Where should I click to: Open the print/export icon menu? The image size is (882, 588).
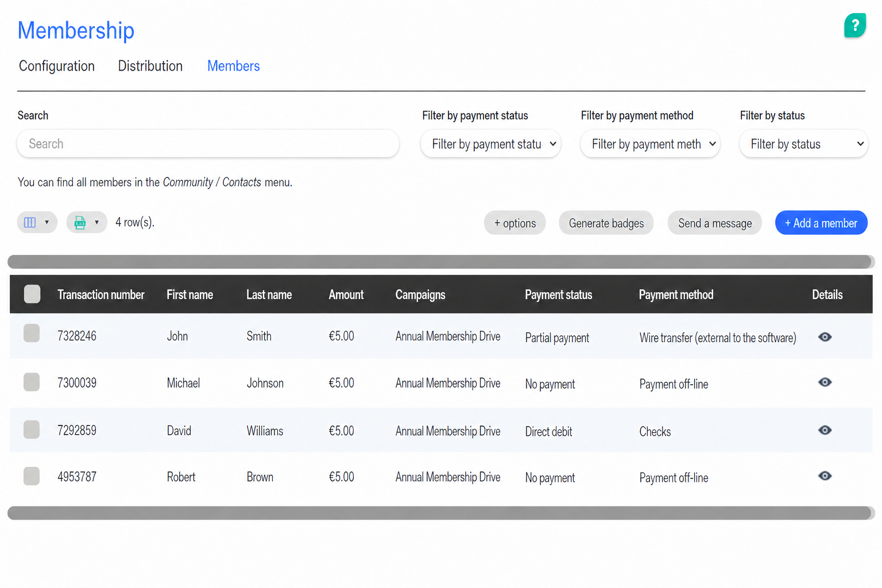pos(87,222)
